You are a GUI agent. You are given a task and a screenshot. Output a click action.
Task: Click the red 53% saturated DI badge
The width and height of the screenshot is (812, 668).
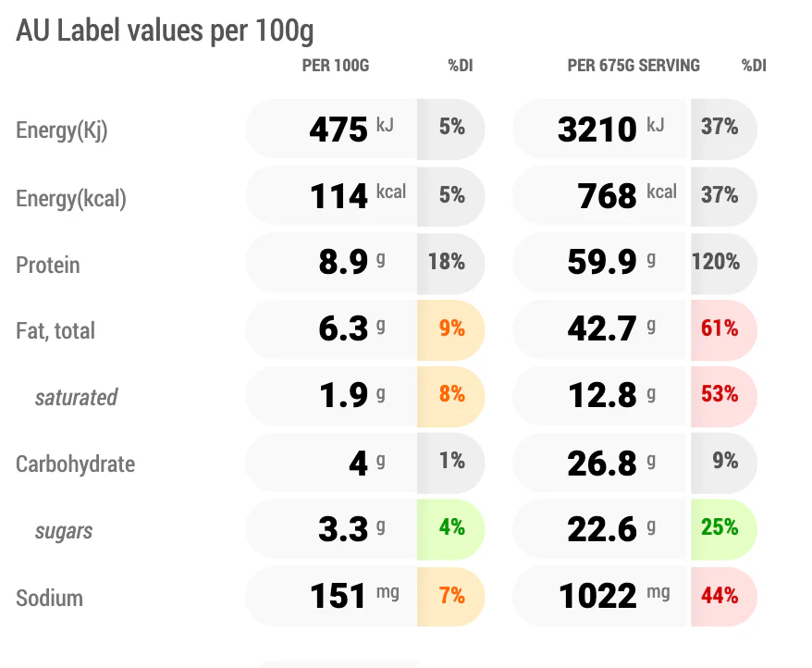coord(723,396)
